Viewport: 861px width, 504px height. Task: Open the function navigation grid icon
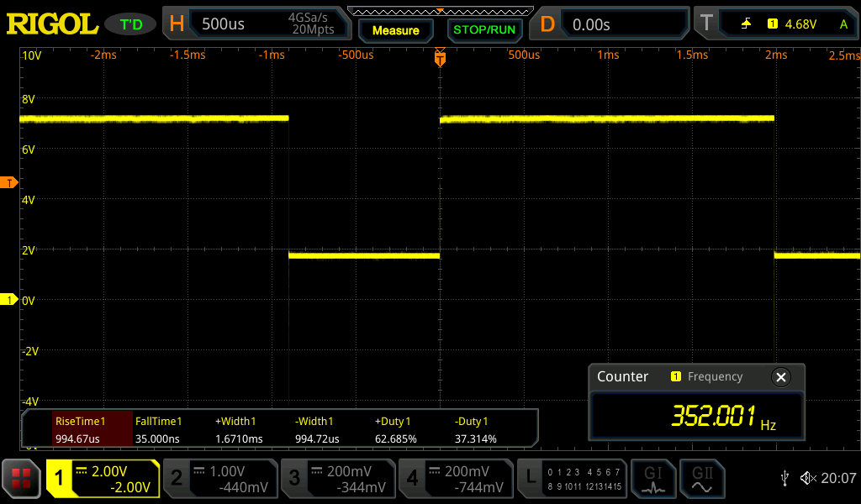(21, 479)
